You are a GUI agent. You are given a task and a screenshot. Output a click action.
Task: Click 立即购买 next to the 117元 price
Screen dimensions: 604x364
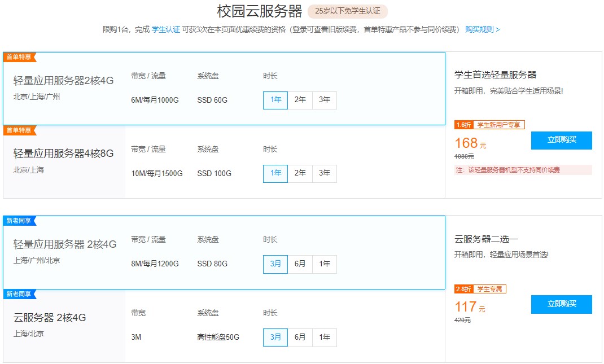(561, 304)
